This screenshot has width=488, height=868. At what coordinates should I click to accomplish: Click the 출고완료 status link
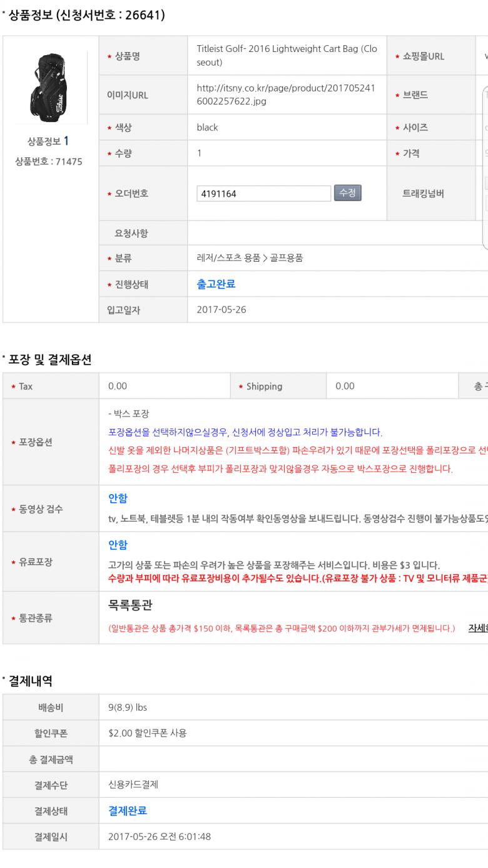[216, 284]
